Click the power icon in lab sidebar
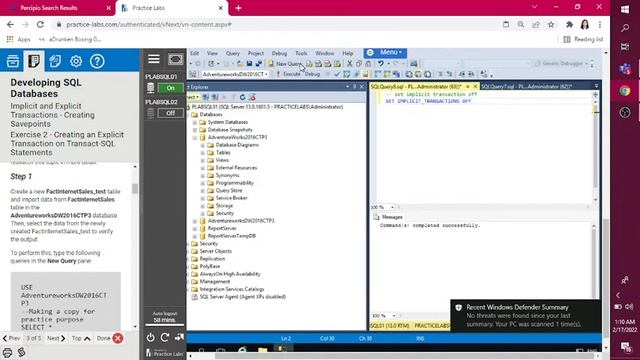 [x=151, y=338]
